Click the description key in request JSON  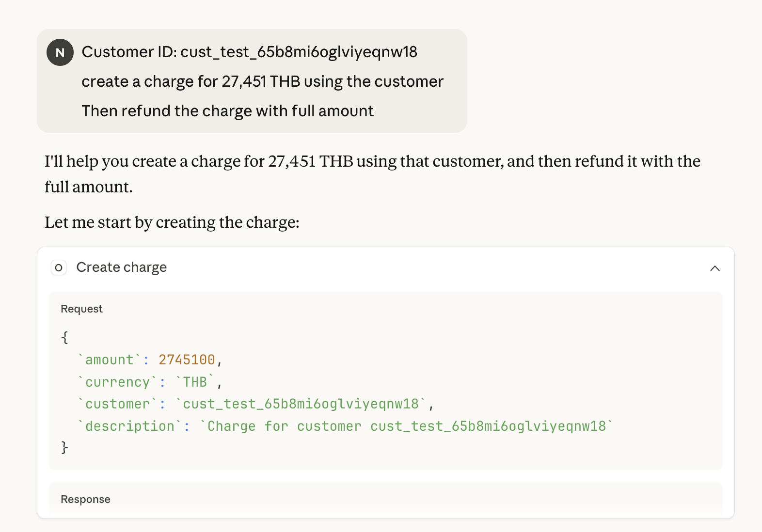tap(129, 426)
